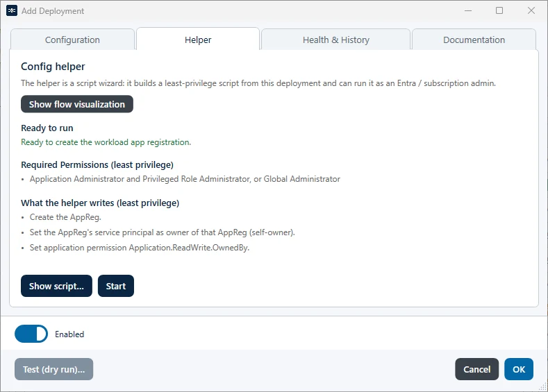
Task: Click the Config helper heading
Action: [x=53, y=67]
